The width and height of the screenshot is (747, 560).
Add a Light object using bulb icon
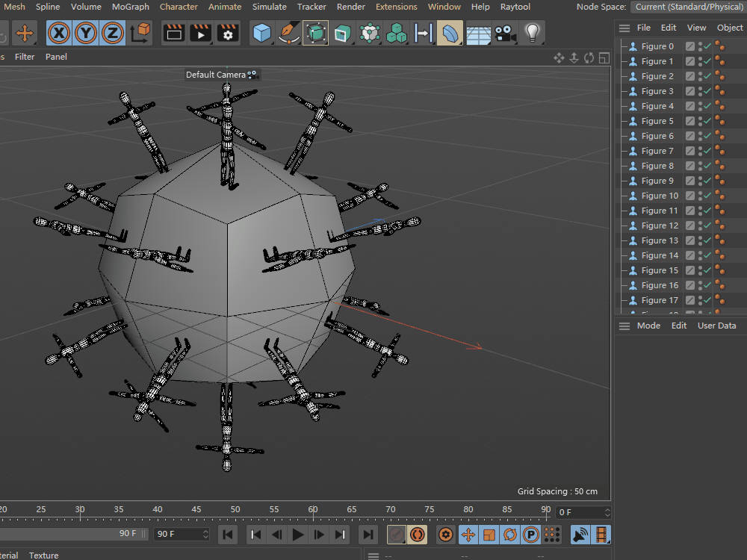tap(532, 33)
